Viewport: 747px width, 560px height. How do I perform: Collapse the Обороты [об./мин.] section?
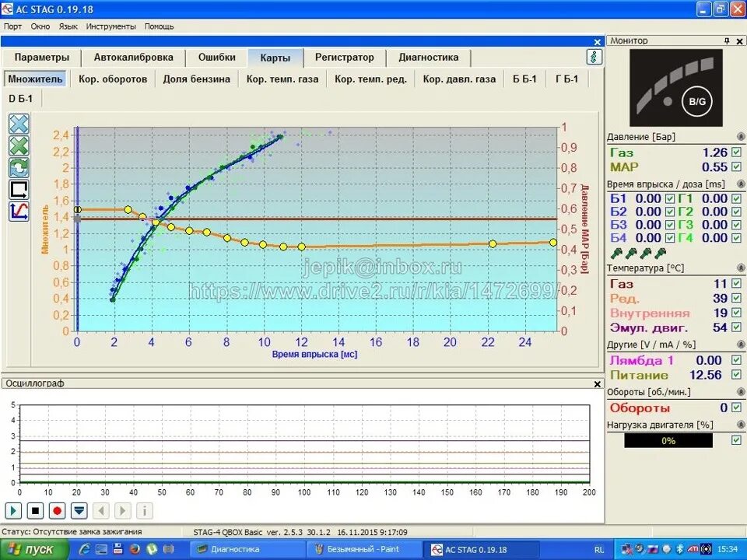[741, 392]
